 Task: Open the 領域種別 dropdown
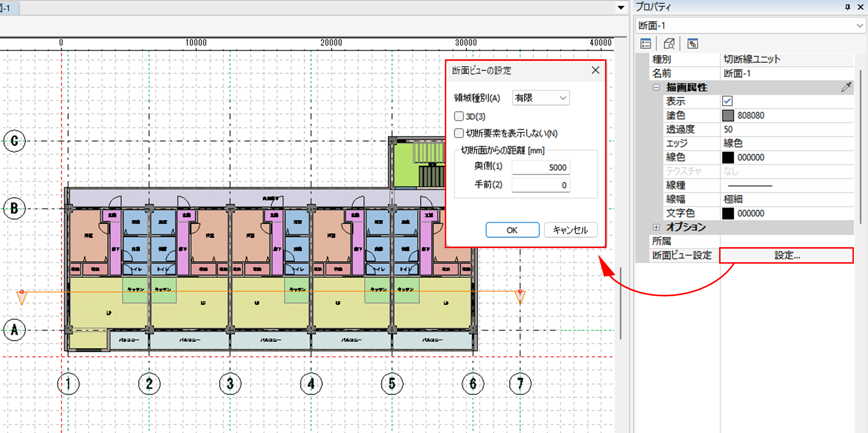pos(541,98)
